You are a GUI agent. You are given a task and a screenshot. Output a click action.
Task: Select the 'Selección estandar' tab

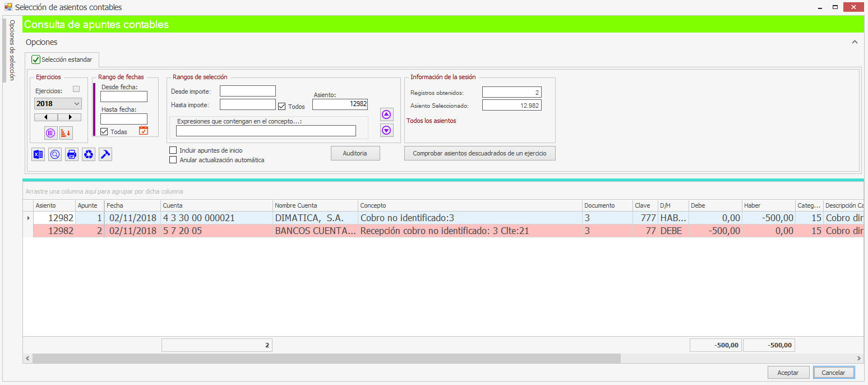(62, 59)
